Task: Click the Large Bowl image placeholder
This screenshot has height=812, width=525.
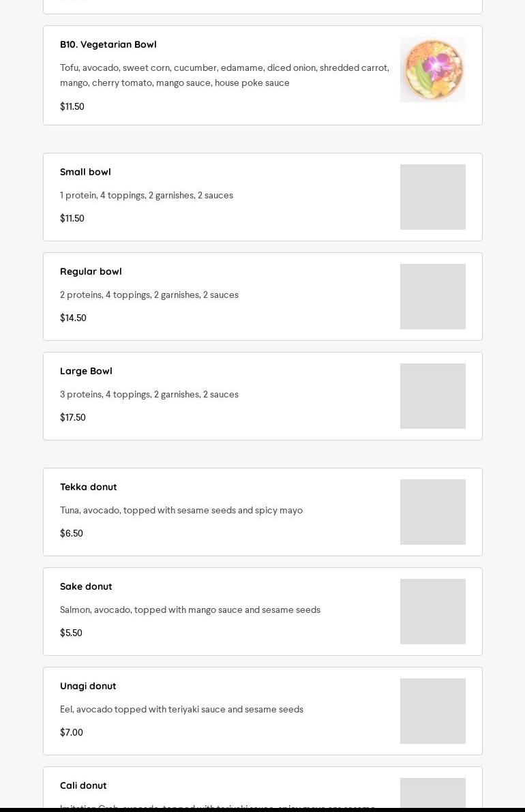Action: [x=432, y=396]
